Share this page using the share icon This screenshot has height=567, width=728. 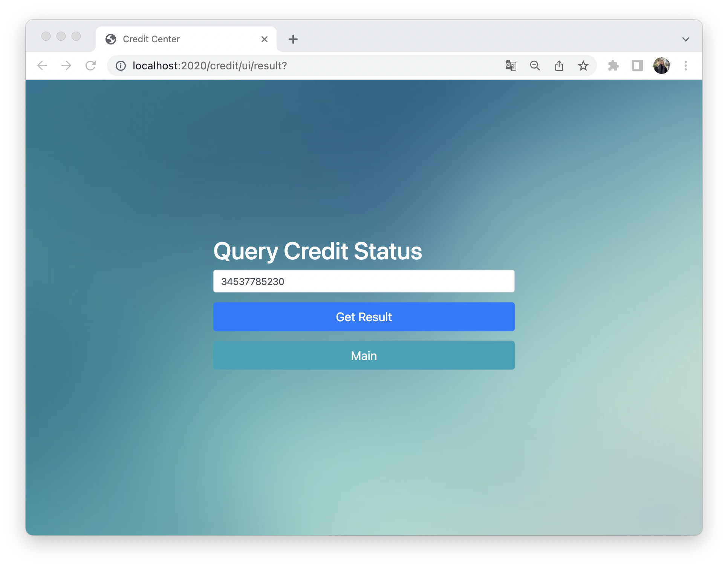pos(559,66)
